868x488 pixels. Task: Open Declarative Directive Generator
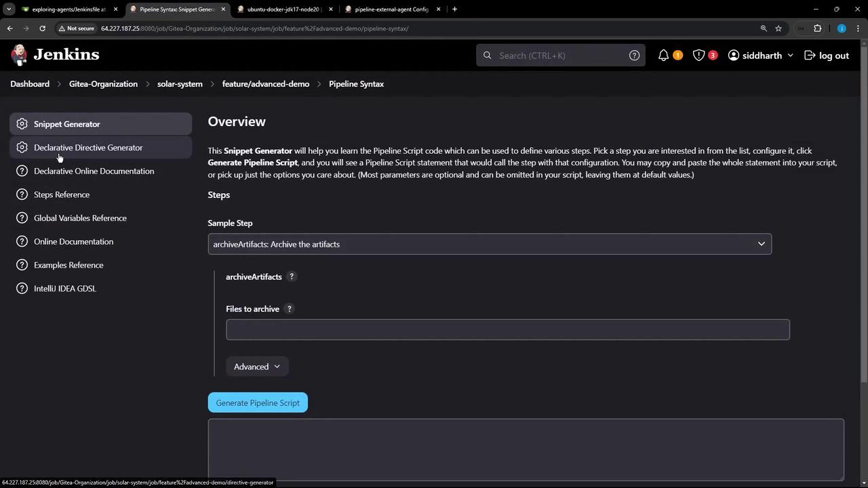(100, 148)
